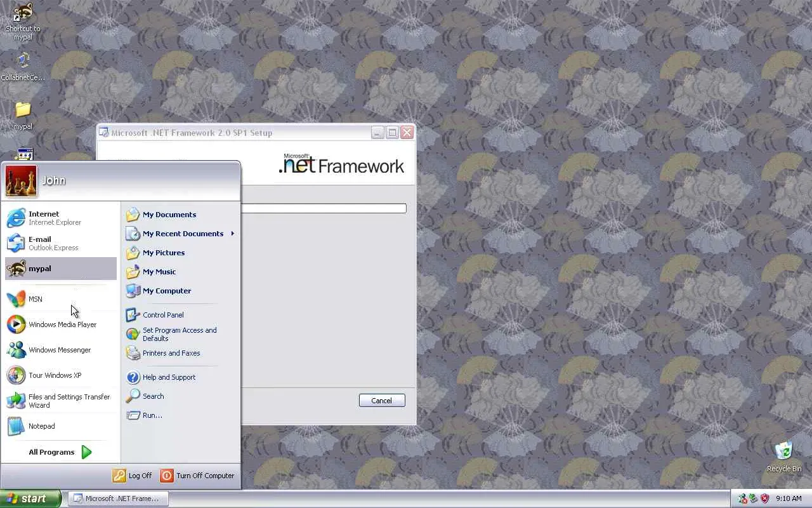Image resolution: width=812 pixels, height=508 pixels.
Task: Click the Microsoft .NET Frame... taskbar button
Action: pyautogui.click(x=118, y=498)
